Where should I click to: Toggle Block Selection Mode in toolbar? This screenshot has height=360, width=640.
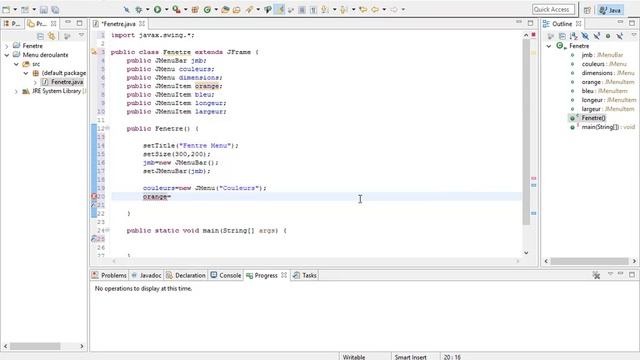pyautogui.click(x=302, y=10)
